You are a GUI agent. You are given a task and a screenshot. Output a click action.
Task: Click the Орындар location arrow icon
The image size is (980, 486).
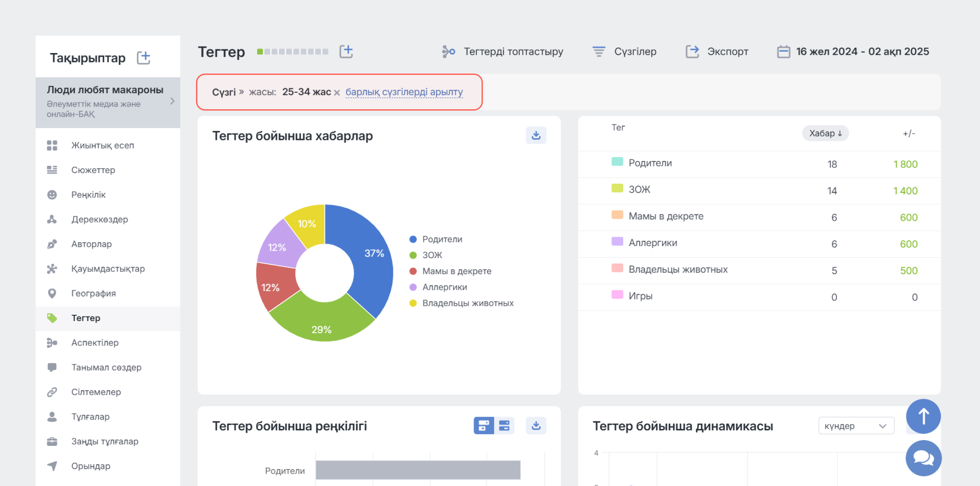coord(52,466)
